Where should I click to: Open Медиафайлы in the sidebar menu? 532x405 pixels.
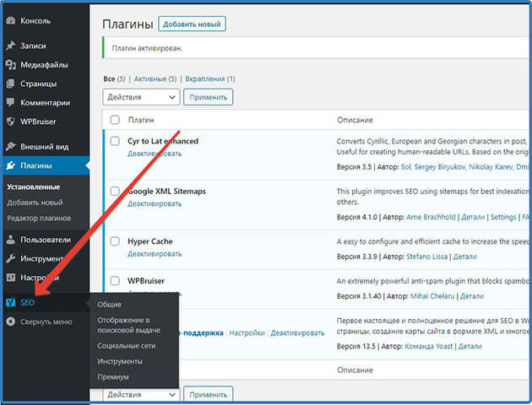tap(44, 64)
